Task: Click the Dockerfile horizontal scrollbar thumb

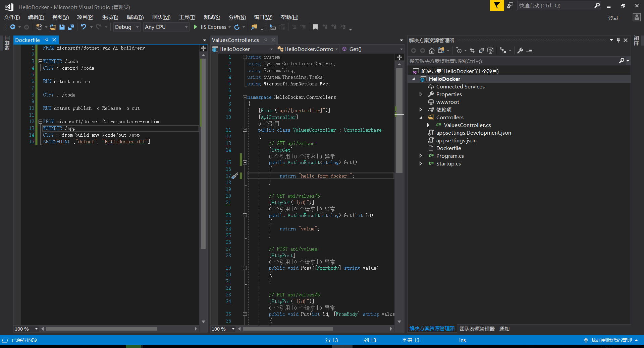Action: [x=101, y=329]
